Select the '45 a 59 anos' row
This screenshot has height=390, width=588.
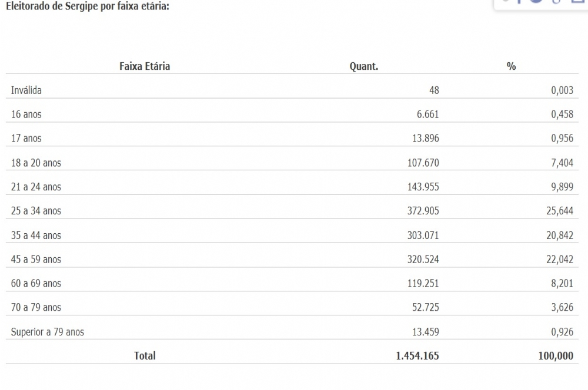click(36, 259)
